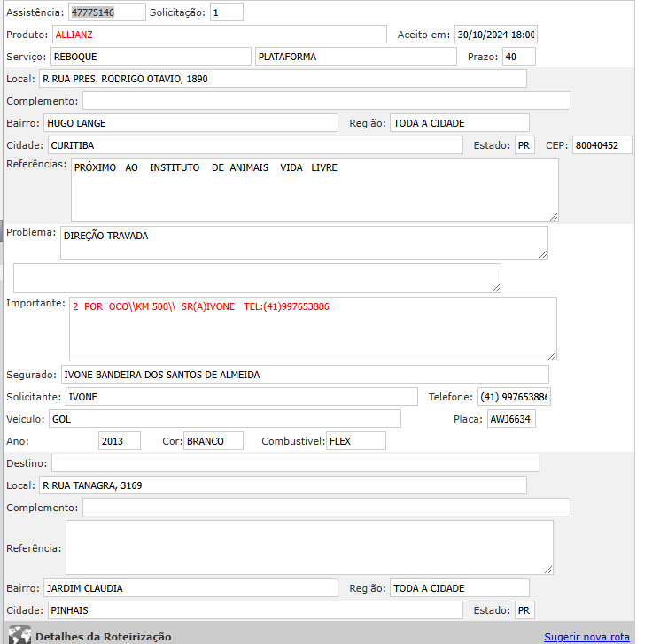
Task: Click inside the Referências text area
Action: (x=314, y=190)
